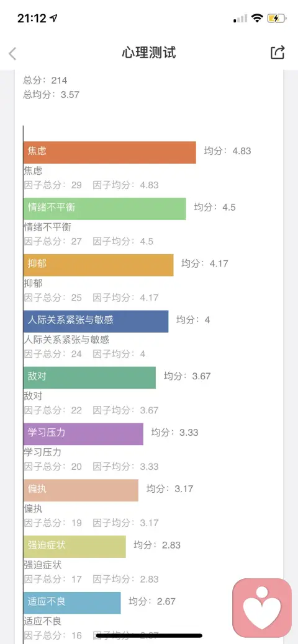Image resolution: width=298 pixels, height=644 pixels.
Task: Select the blue 人际关系紧张与敏感 bar
Action: 96,321
